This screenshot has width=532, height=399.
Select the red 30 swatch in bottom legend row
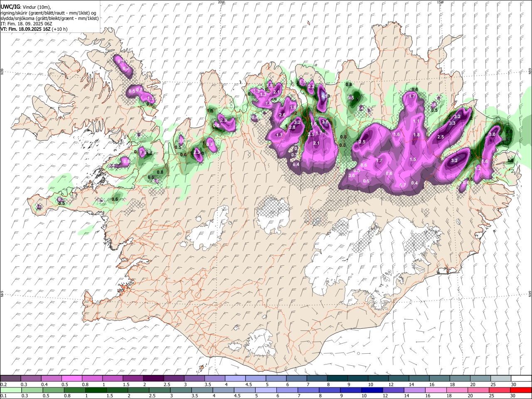(x=521, y=390)
